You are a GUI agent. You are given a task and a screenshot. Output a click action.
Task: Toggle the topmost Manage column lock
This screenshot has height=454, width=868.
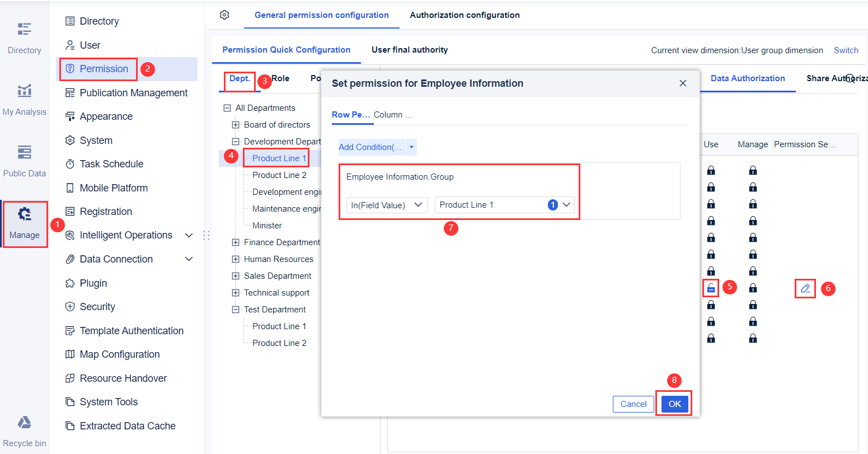(x=753, y=170)
